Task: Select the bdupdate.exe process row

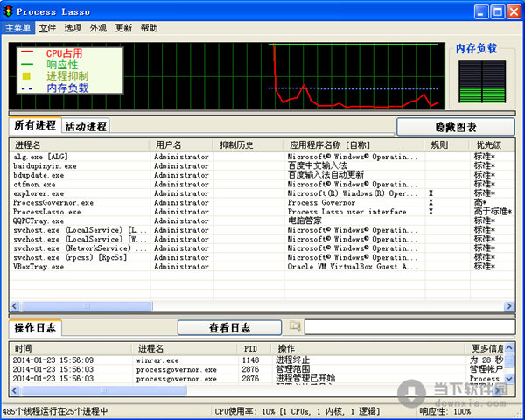Action: (262, 175)
